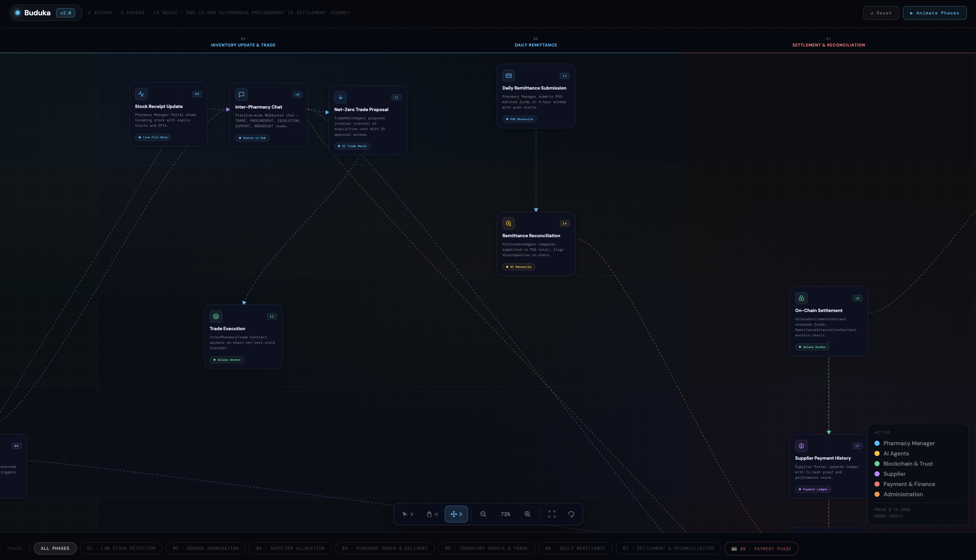Select the V pointer tool
976x560 pixels.
407,514
